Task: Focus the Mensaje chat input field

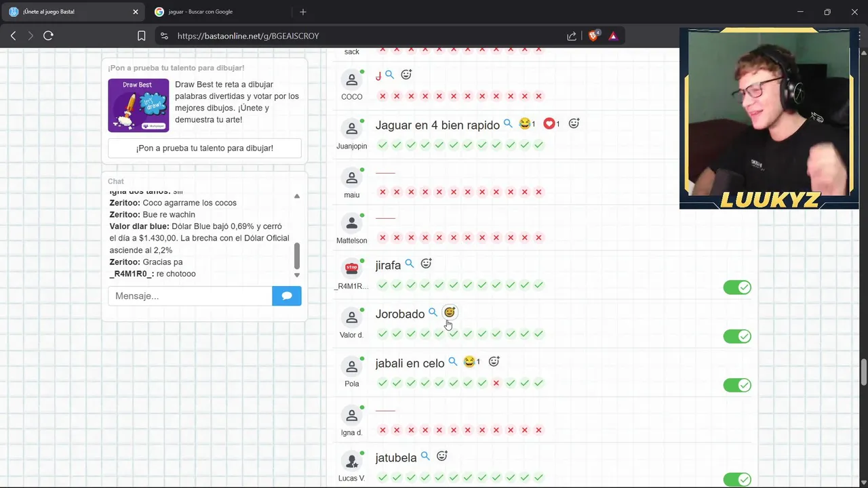Action: pos(190,296)
